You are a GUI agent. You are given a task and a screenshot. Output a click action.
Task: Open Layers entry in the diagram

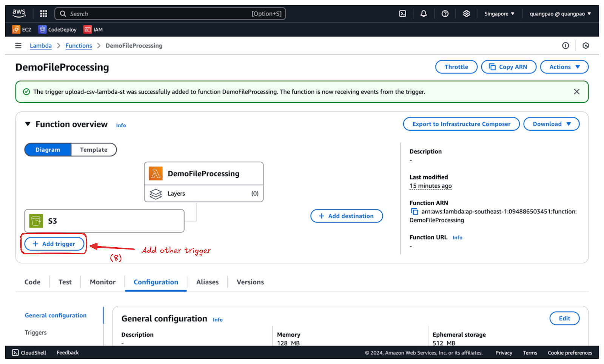(x=204, y=194)
